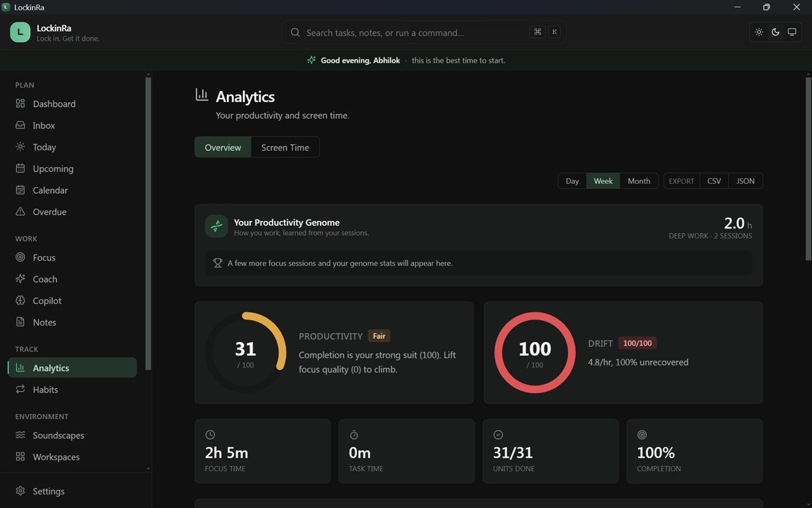This screenshot has width=812, height=508.
Task: Select the Day range option
Action: [572, 181]
